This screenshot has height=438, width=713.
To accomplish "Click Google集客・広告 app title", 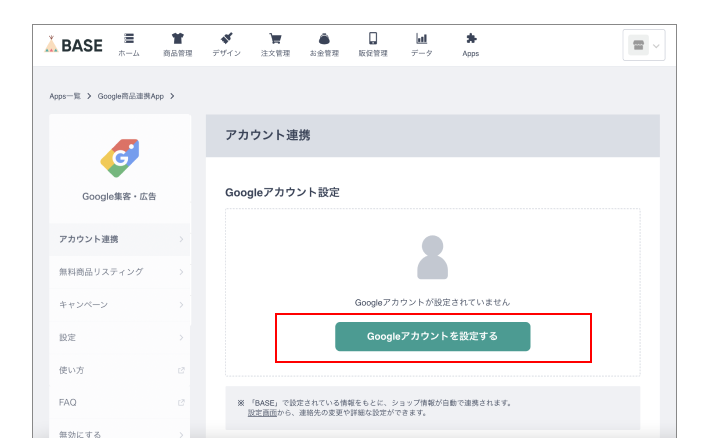I will click(119, 196).
